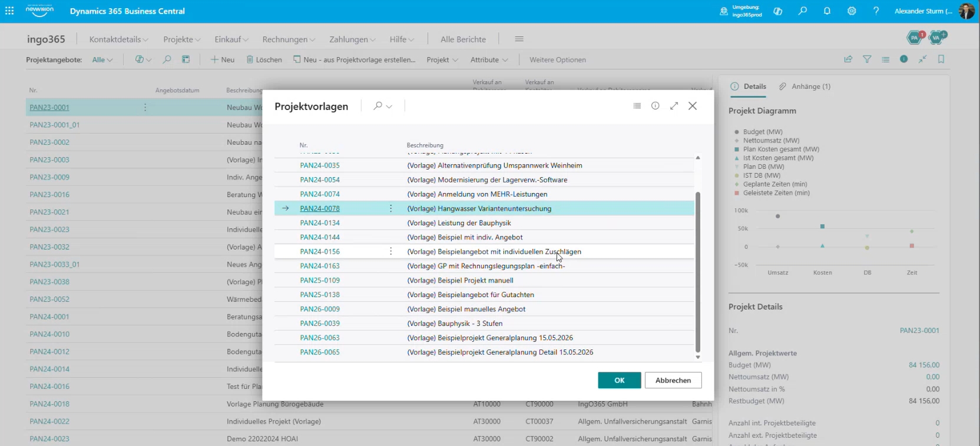
Task: Click the dialog vertical scrollbar thumb
Action: tap(698, 271)
